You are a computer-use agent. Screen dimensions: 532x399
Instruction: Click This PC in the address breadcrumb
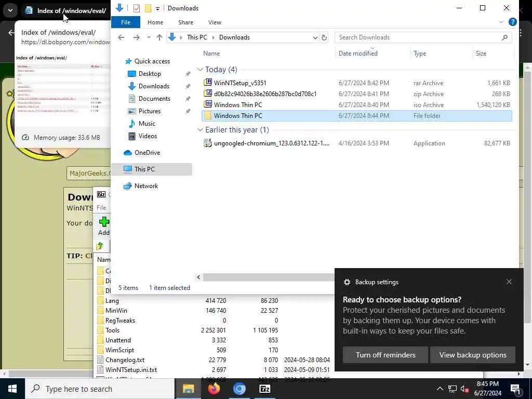point(197,37)
